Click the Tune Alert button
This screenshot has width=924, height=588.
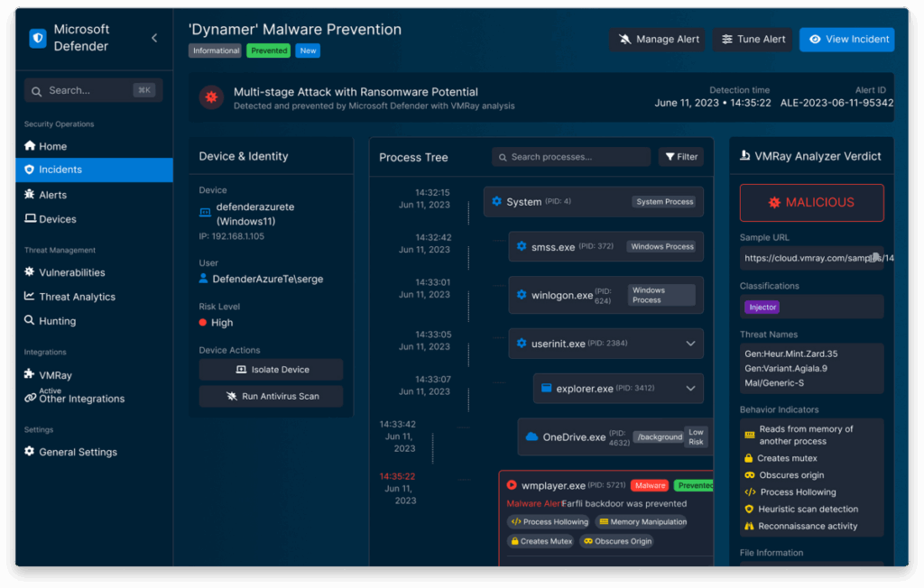pyautogui.click(x=753, y=40)
